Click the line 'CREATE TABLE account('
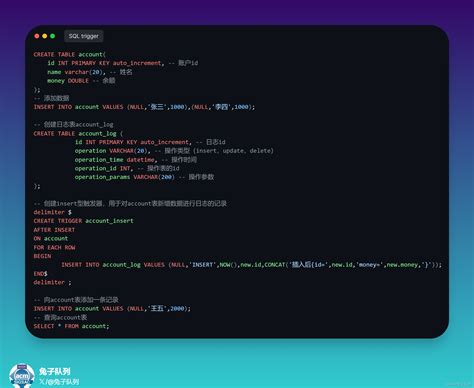The image size is (474, 388). point(70,54)
